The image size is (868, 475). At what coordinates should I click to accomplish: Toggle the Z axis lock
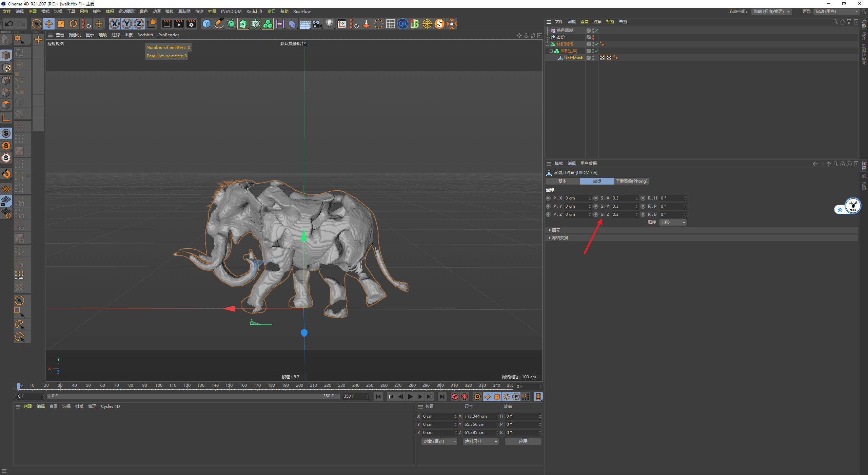[x=139, y=24]
